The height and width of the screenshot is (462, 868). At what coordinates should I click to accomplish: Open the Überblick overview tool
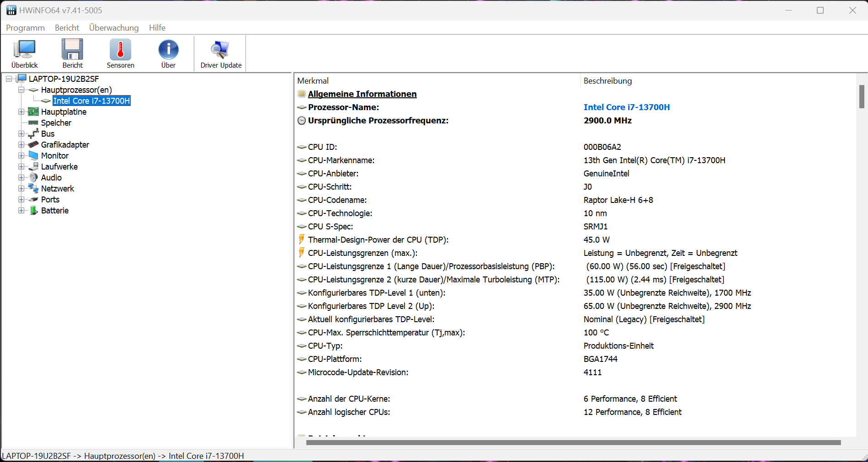click(x=25, y=53)
